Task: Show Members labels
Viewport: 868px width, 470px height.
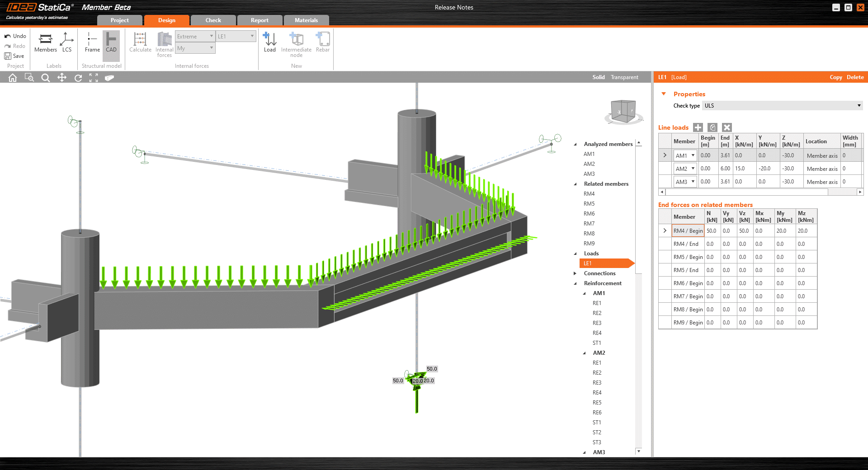Action: click(x=46, y=42)
